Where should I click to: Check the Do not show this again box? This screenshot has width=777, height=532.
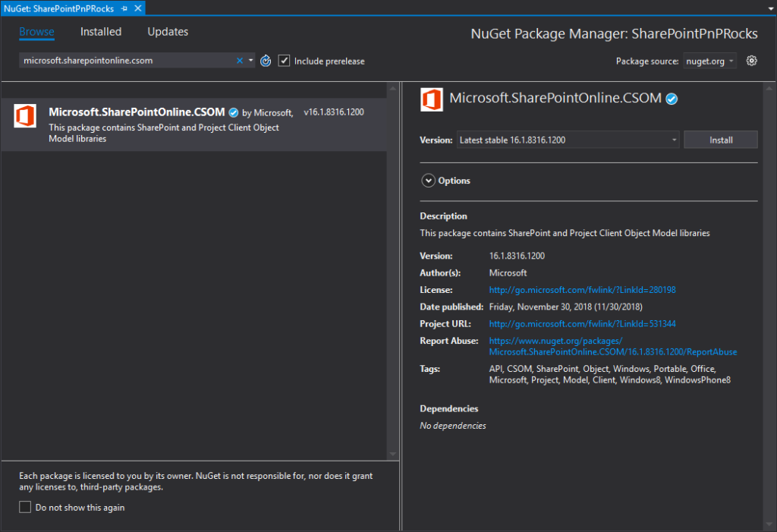(x=25, y=507)
